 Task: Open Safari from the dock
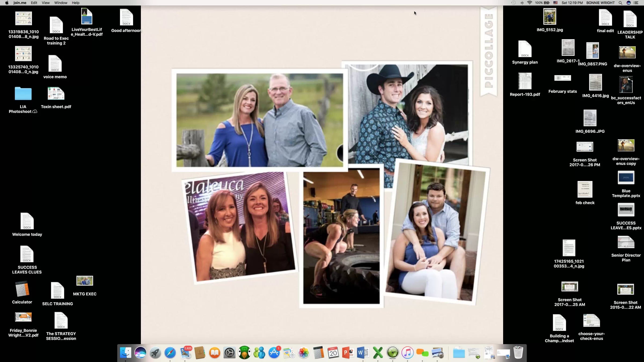(x=170, y=353)
